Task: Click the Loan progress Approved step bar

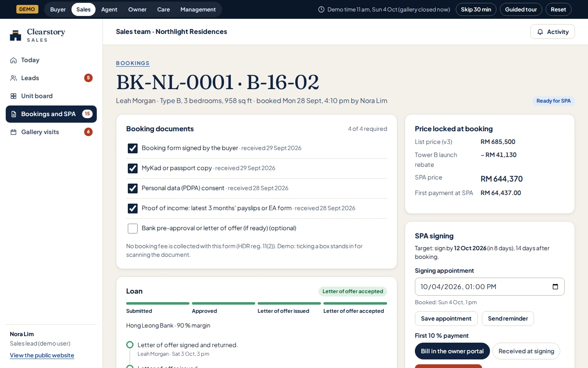Action: (x=223, y=303)
